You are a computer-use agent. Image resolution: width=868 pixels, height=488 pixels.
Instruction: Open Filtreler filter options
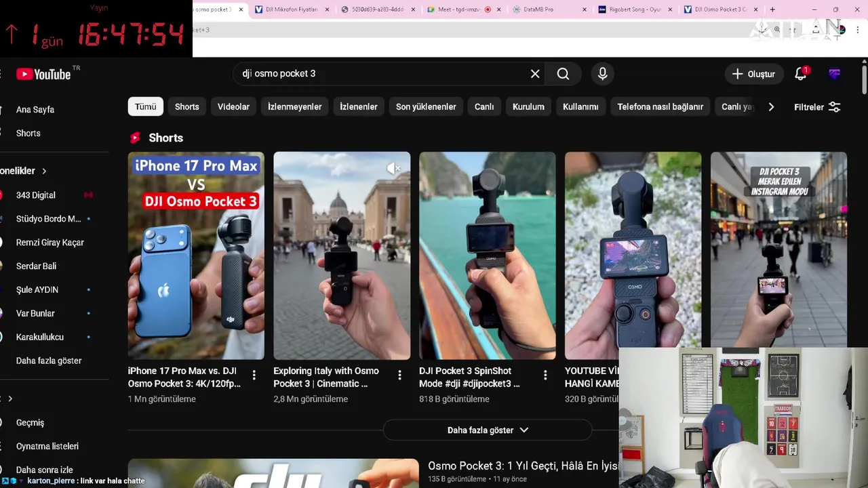(x=817, y=107)
